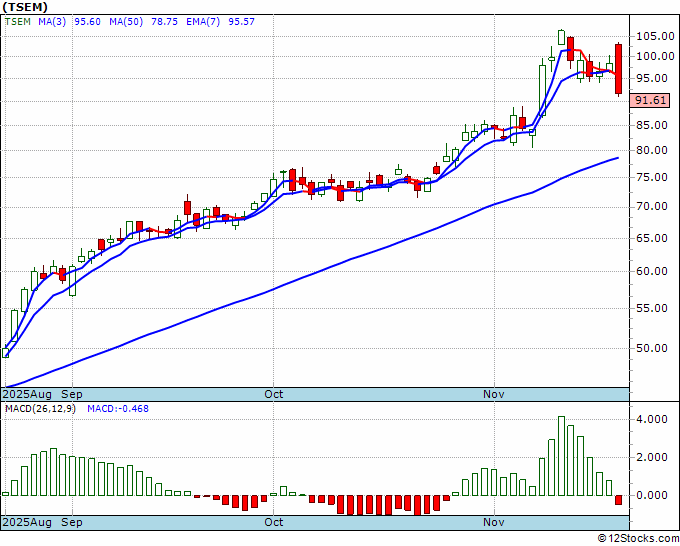The height and width of the screenshot is (546, 680).
Task: Click the MACD:-0.468 value label
Action: coord(118,409)
